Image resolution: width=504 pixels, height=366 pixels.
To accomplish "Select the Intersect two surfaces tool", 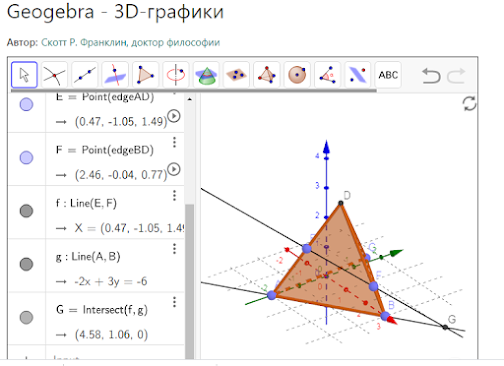I will 206,75.
